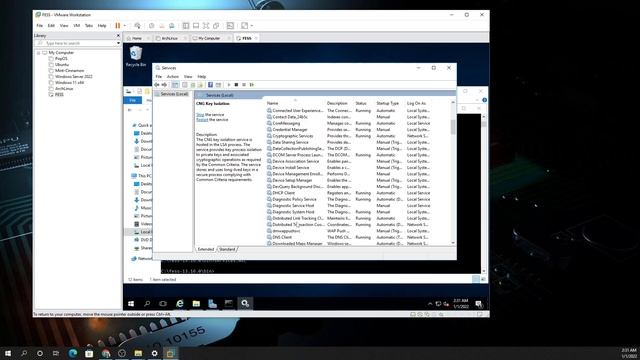Viewport: 640px width, 360px height.
Task: Click Start Service play icon
Action: tap(229, 84)
